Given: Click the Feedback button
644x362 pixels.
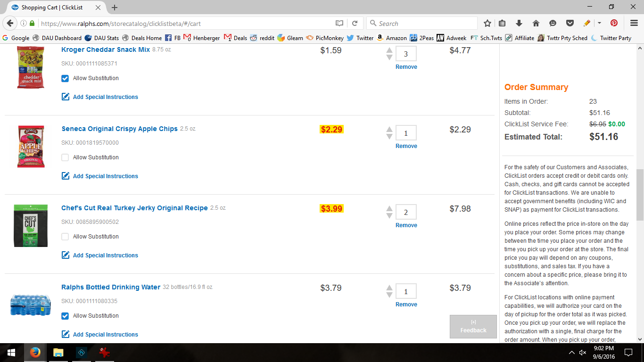Looking at the screenshot, I should tap(473, 327).
